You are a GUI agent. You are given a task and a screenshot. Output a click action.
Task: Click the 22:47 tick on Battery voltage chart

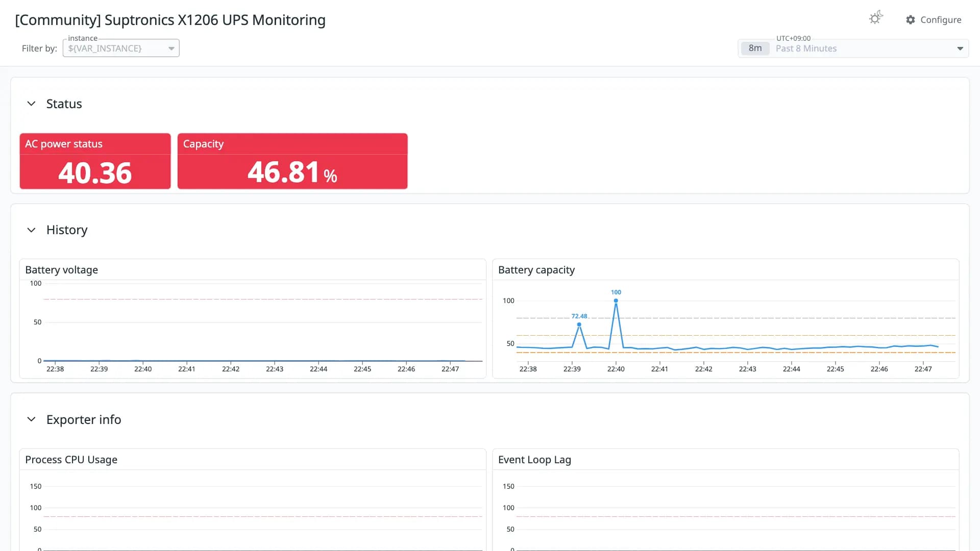(x=450, y=369)
